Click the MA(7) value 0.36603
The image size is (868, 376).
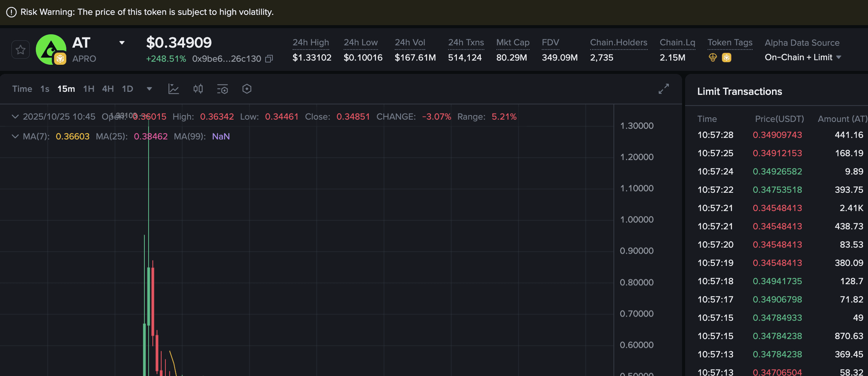[73, 136]
